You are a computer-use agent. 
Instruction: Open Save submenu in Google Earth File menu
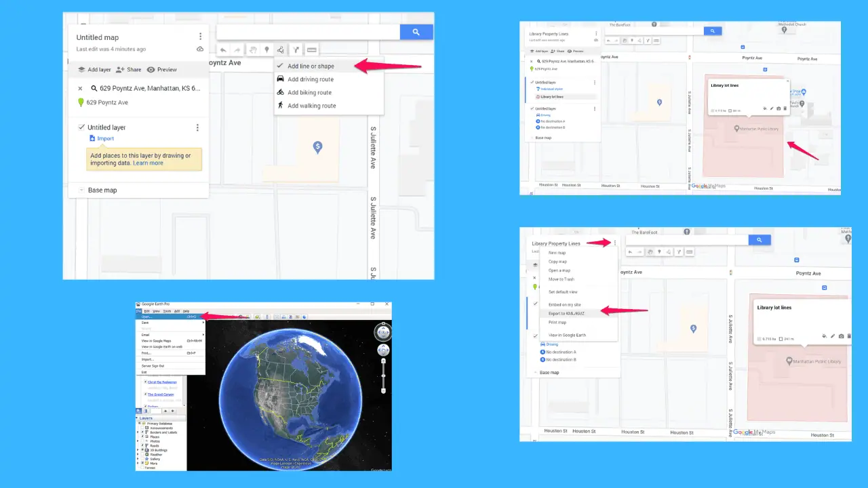point(170,323)
